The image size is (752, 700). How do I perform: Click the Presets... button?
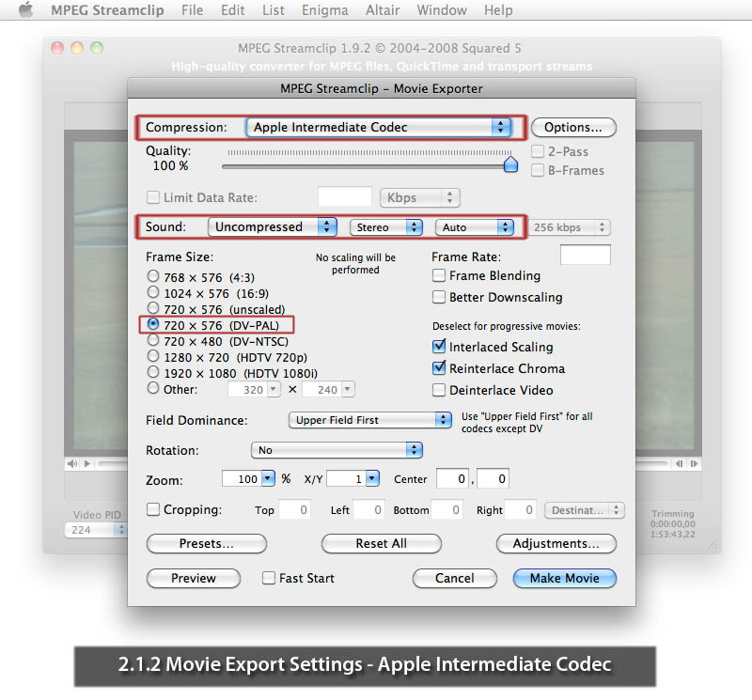(206, 544)
